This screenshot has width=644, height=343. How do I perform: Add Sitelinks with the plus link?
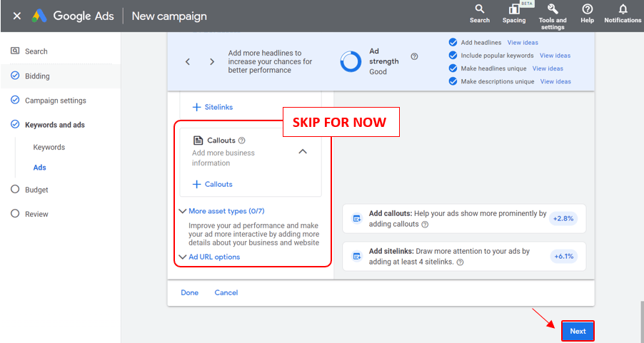click(x=213, y=107)
